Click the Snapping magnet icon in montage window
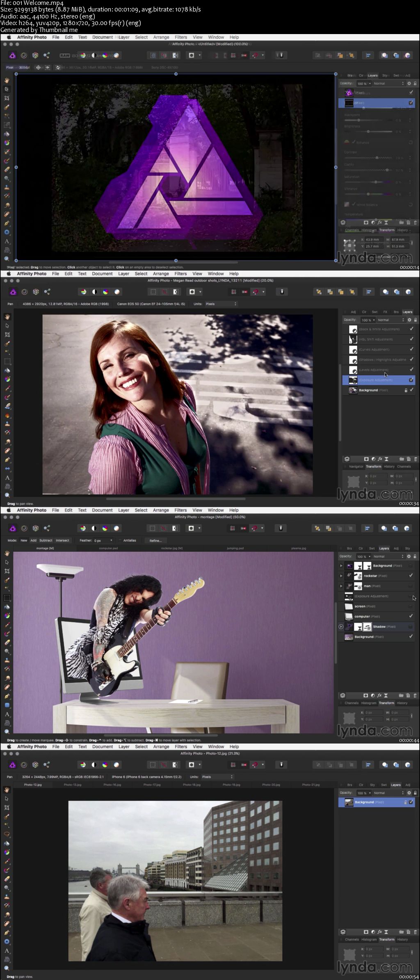The image size is (420, 980). coord(255,528)
